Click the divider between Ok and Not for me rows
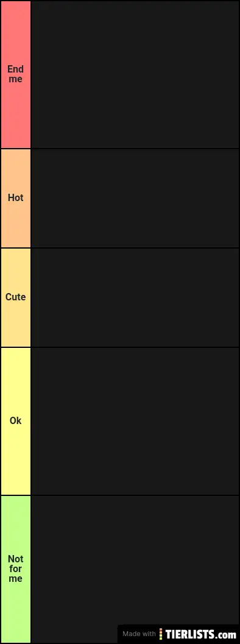Screen dimensions: 240x644 click(120, 495)
